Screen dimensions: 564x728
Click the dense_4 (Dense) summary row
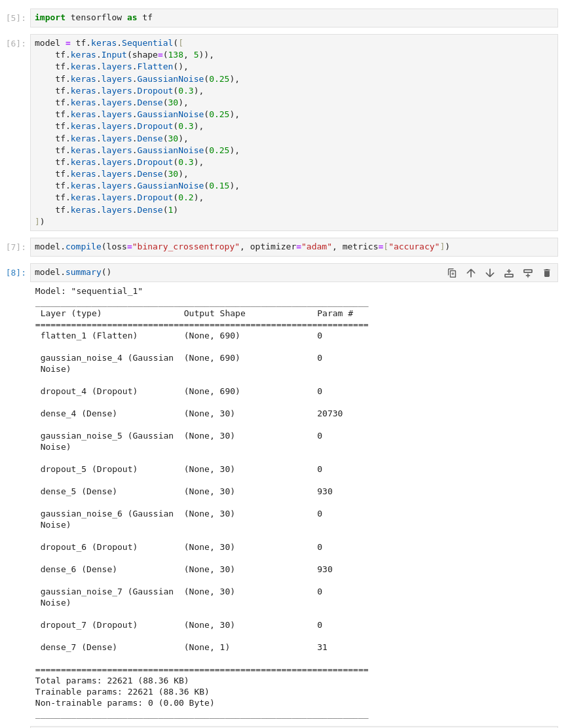click(79, 414)
